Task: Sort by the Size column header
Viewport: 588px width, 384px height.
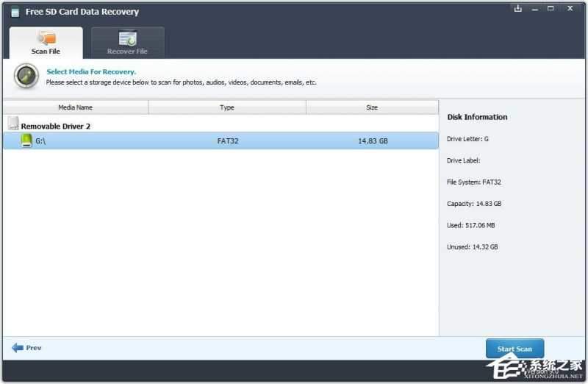Action: [x=372, y=107]
